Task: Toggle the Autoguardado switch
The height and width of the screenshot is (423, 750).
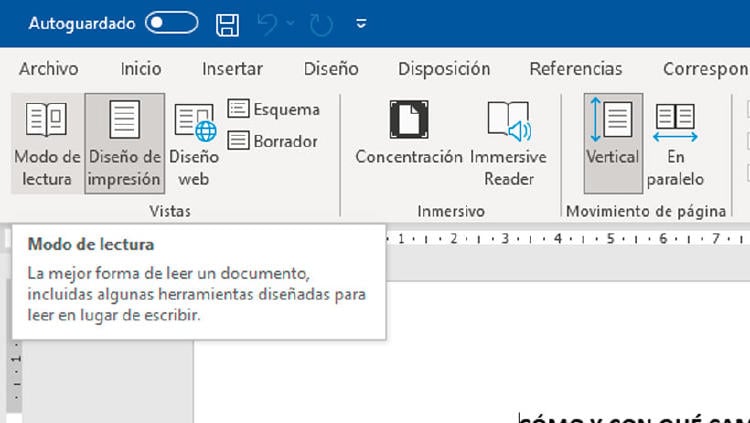Action: 171,23
